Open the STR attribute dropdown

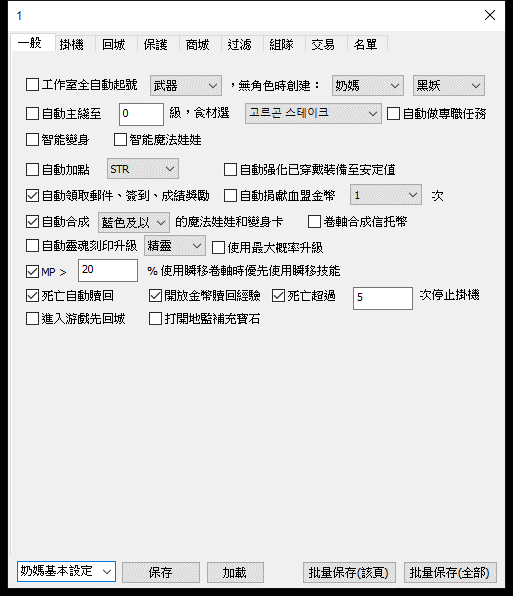142,169
